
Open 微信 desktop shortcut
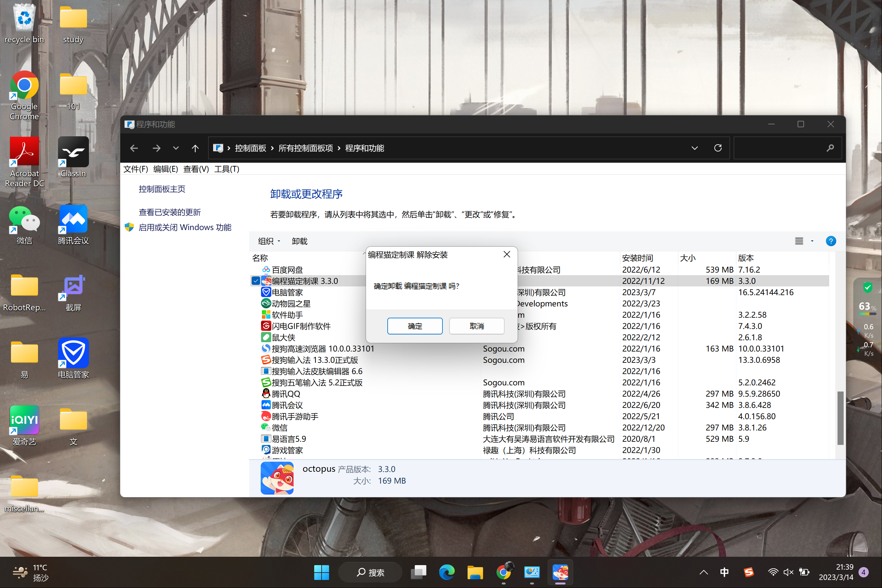coord(24,225)
